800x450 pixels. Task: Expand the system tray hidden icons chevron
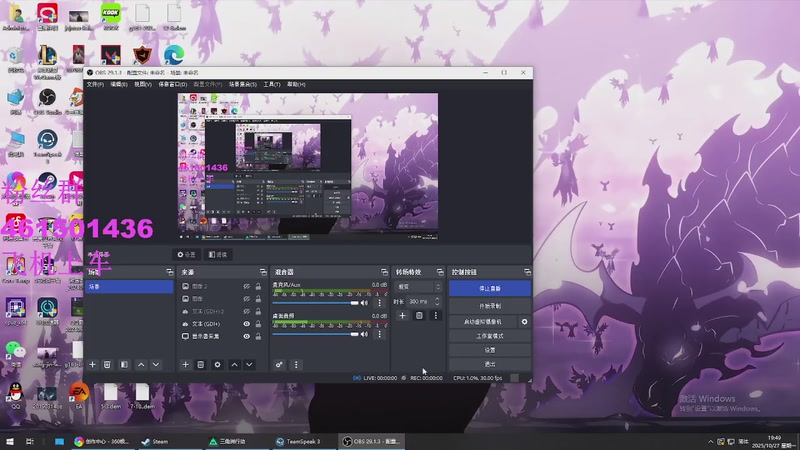coord(710,442)
